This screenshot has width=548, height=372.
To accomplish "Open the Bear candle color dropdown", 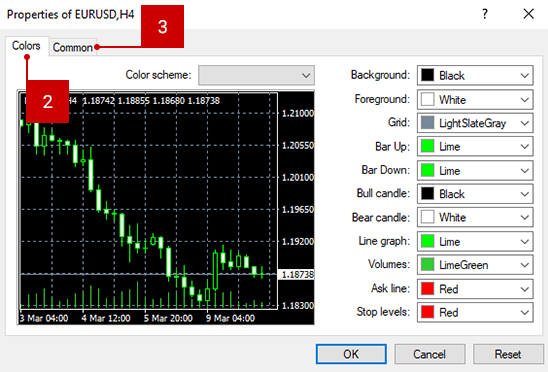I will (475, 217).
